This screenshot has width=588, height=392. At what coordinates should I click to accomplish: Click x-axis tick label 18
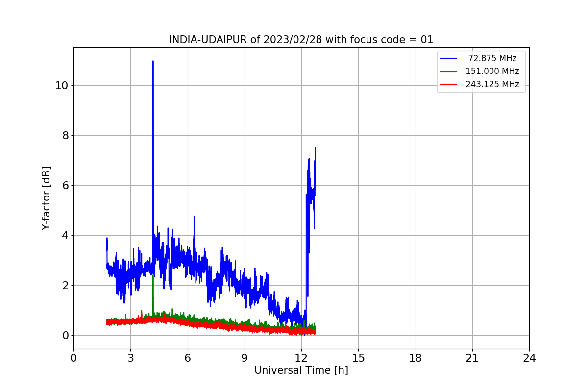click(415, 358)
